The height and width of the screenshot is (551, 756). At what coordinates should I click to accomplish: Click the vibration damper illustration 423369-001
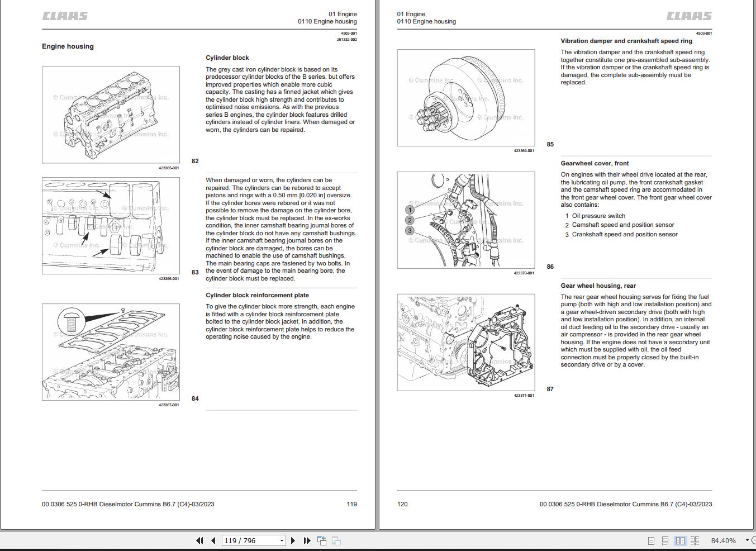click(466, 98)
